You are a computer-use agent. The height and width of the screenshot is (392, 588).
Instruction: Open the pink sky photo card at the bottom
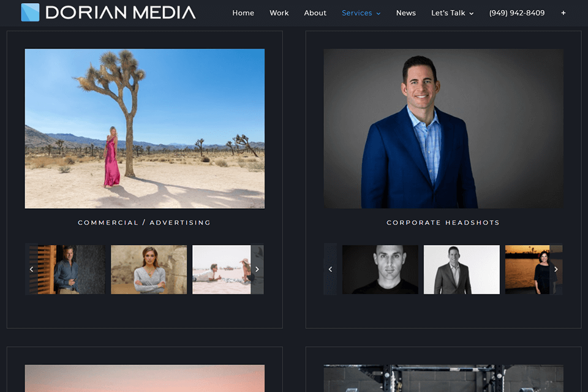coord(145,378)
